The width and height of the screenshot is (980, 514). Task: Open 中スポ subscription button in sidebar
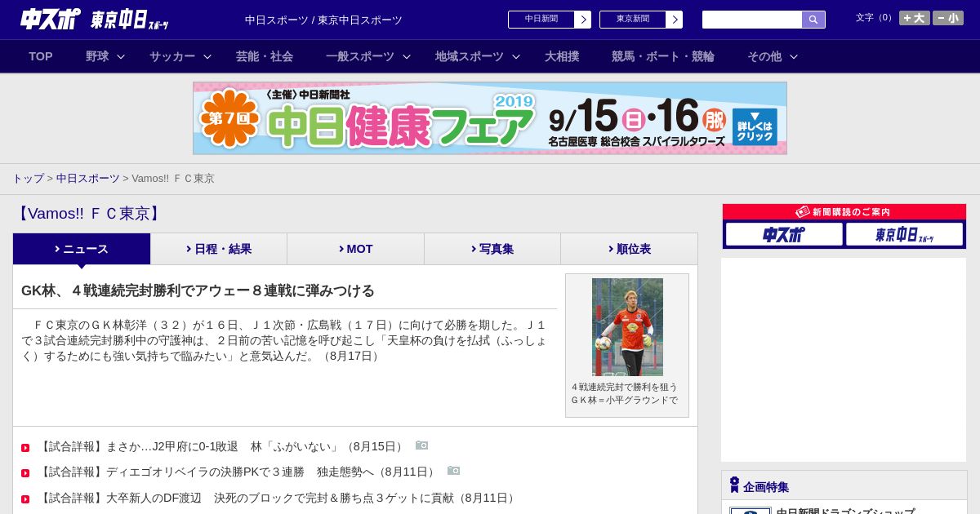click(x=784, y=234)
